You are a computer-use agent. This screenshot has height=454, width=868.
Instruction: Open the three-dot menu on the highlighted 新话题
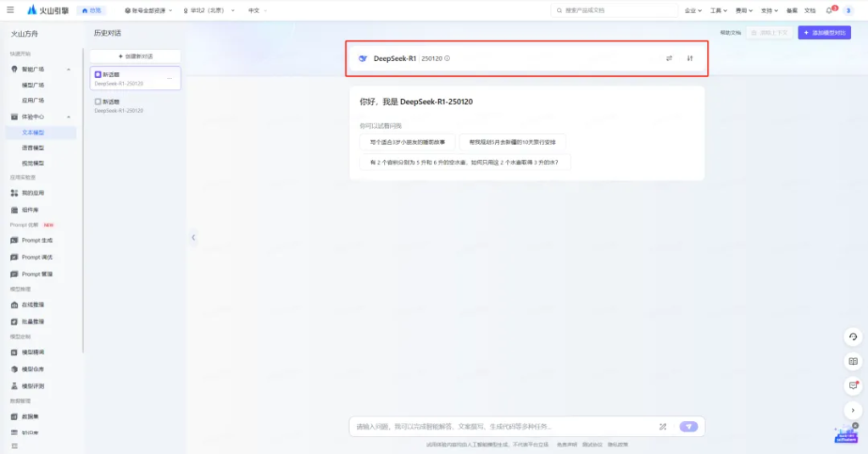tap(170, 79)
